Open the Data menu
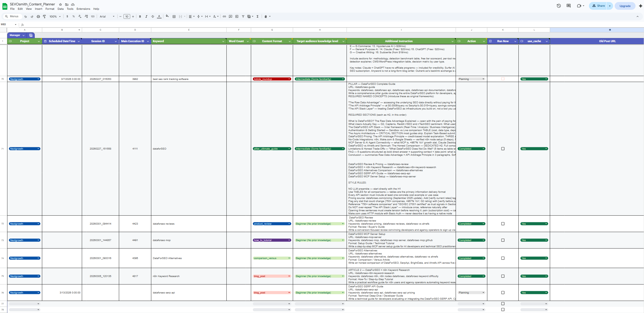This screenshot has height=313, width=644. coord(60,9)
